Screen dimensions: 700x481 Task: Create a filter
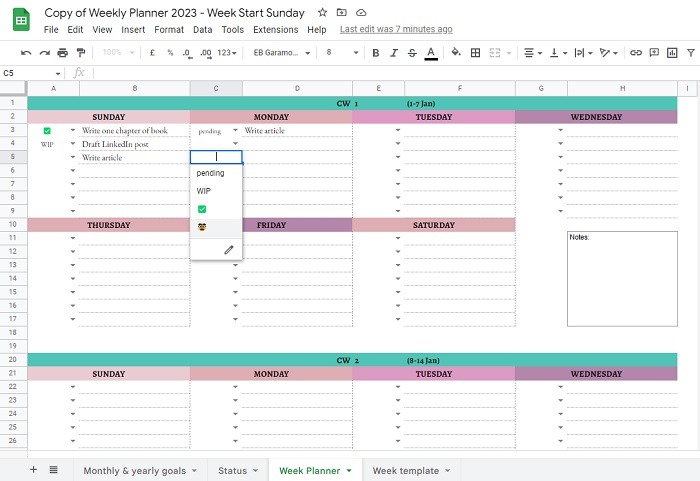pos(691,53)
